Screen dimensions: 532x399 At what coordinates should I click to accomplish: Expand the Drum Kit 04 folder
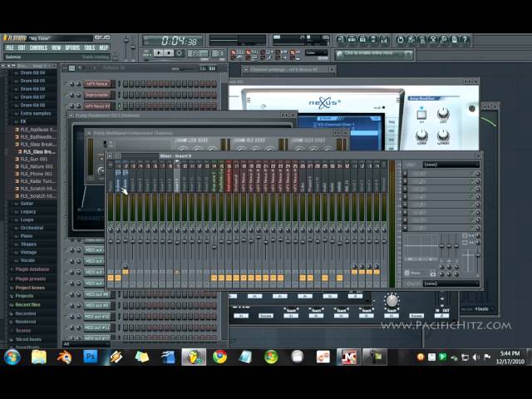point(32,72)
